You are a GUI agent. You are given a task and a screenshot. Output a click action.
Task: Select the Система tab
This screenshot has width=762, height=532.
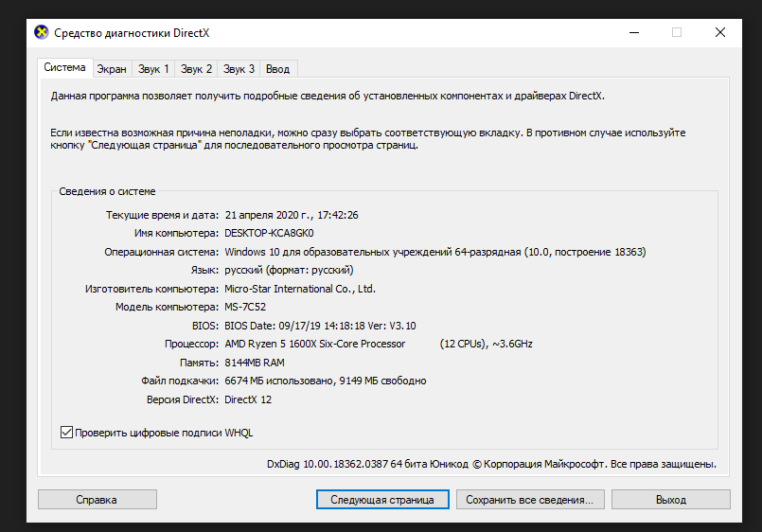[x=64, y=67]
